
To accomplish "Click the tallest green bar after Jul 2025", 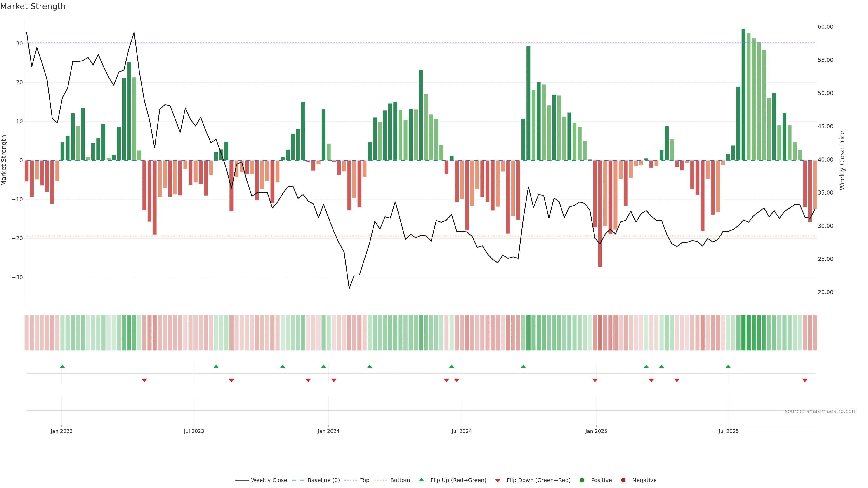I will tap(743, 94).
